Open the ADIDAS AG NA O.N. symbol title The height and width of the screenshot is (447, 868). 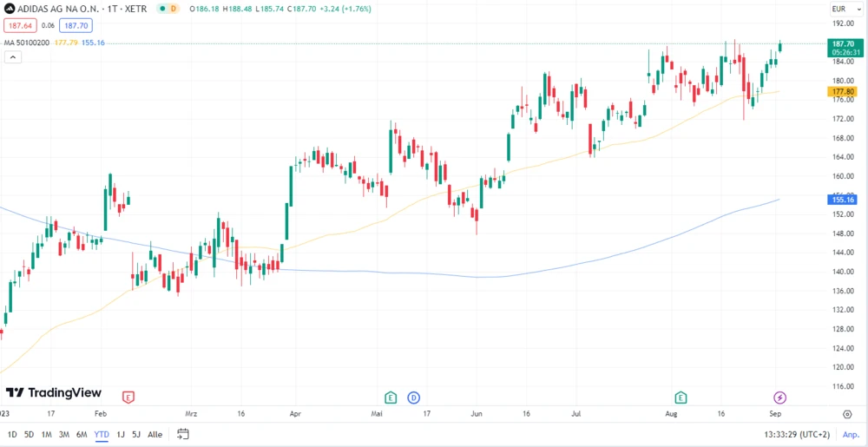click(x=83, y=9)
